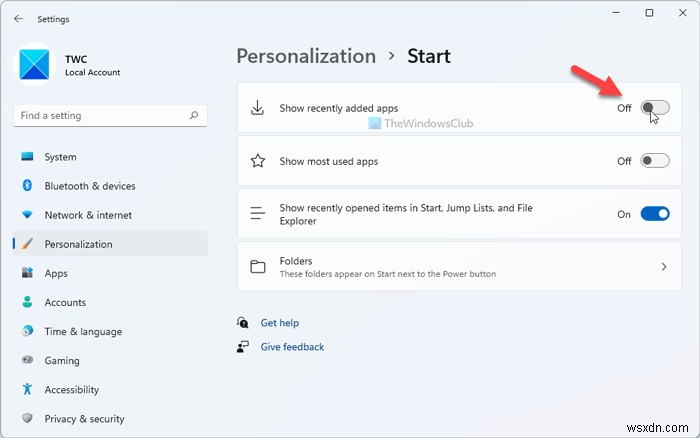Click the search magnifier icon
Image resolution: width=700 pixels, height=438 pixels.
pos(194,116)
